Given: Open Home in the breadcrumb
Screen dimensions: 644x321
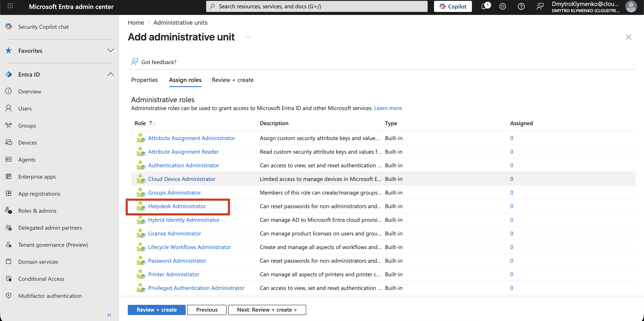Looking at the screenshot, I should tap(136, 23).
